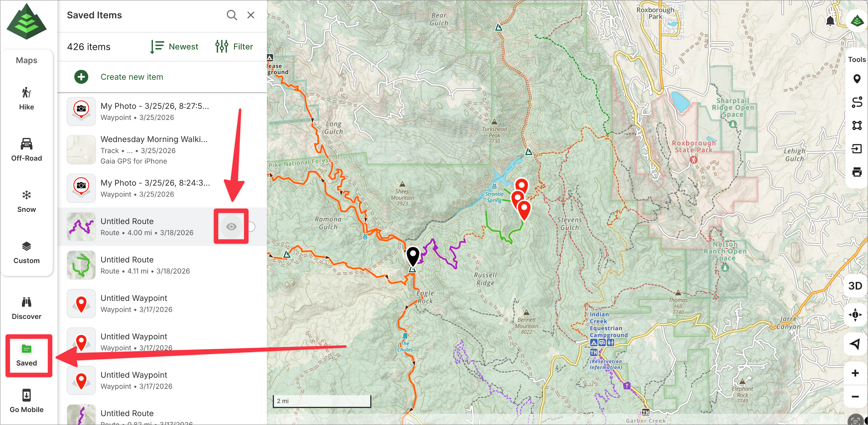Click Create new item

[131, 77]
